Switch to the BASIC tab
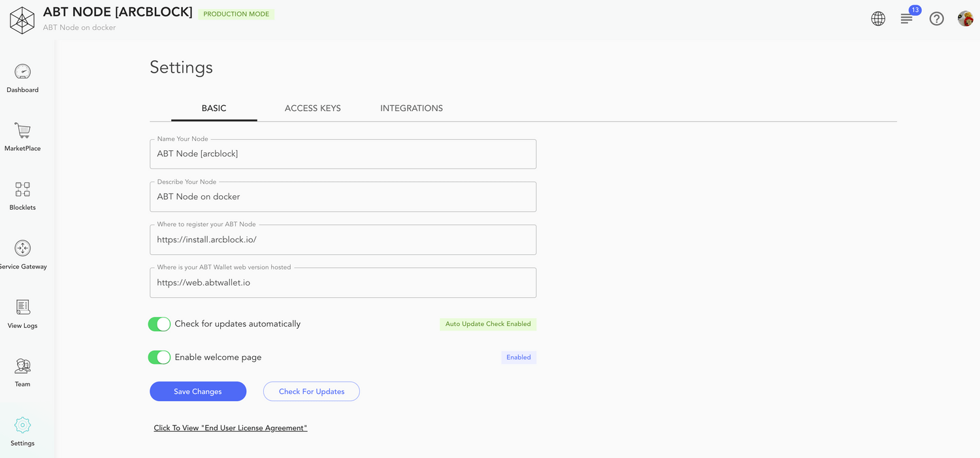This screenshot has height=458, width=980. (214, 108)
